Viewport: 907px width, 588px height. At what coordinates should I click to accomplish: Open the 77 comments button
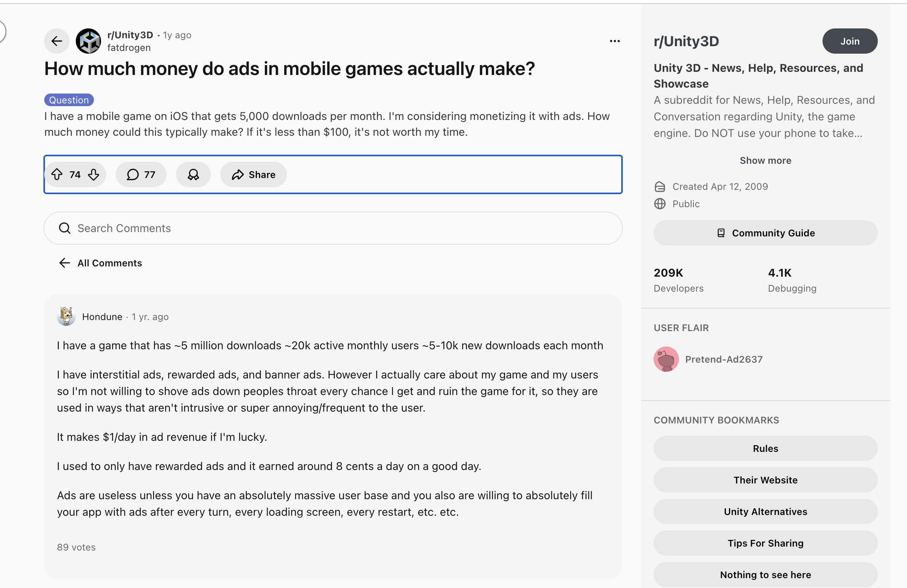click(x=141, y=174)
